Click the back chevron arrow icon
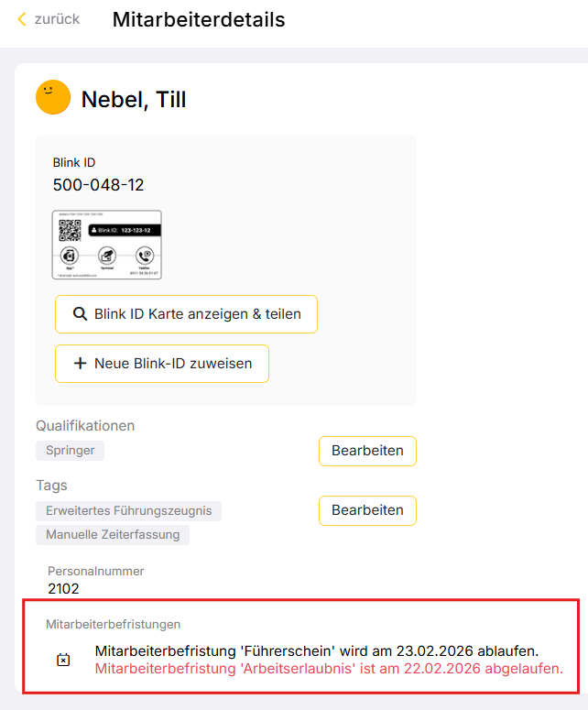The width and height of the screenshot is (588, 710). point(22,19)
